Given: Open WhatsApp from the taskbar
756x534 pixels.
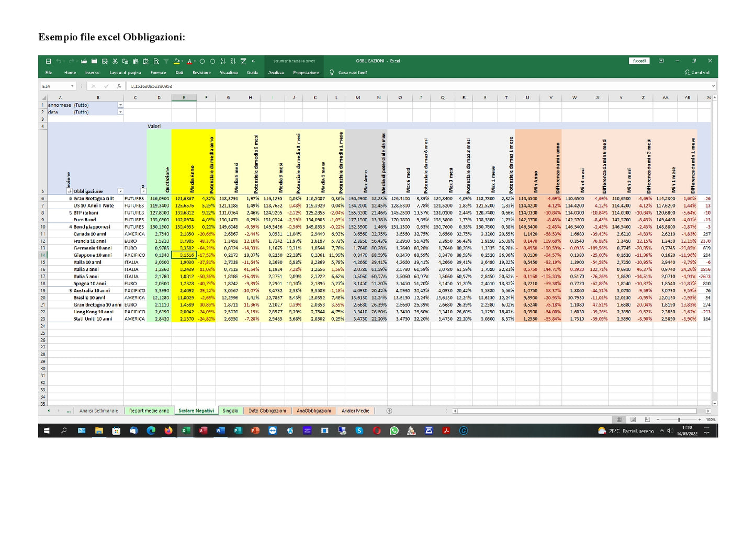Looking at the screenshot, I should (394, 431).
